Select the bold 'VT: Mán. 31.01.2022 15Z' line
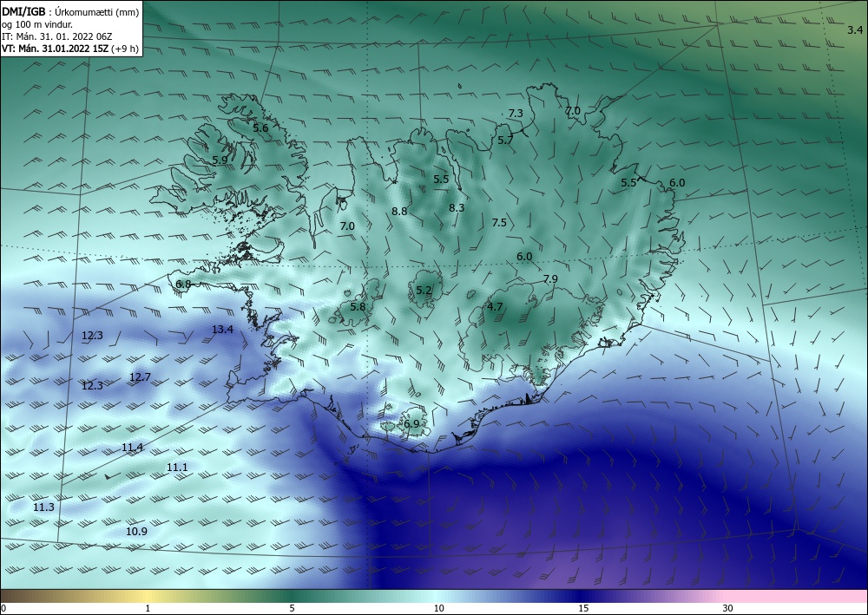 pyautogui.click(x=56, y=49)
